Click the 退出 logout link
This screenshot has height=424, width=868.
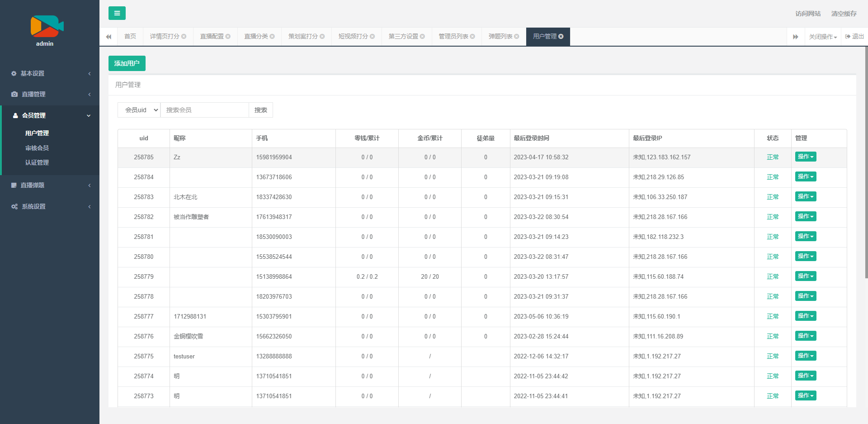[x=854, y=37]
